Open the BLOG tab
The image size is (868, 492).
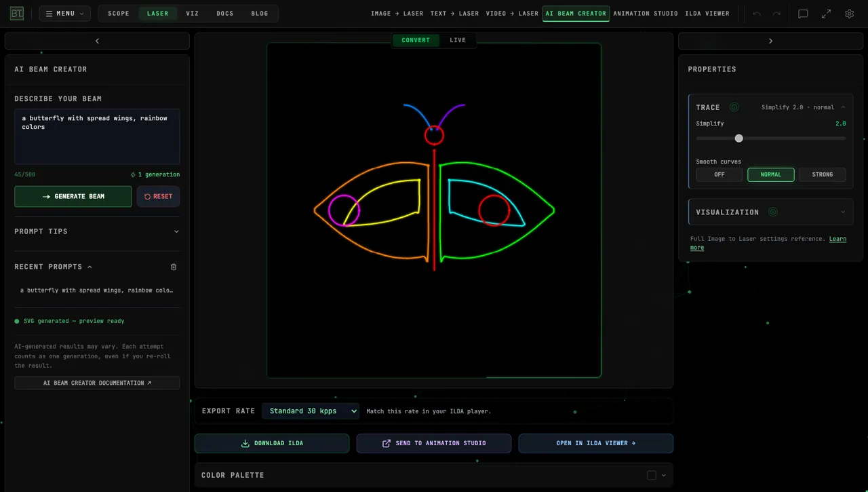[x=260, y=14]
